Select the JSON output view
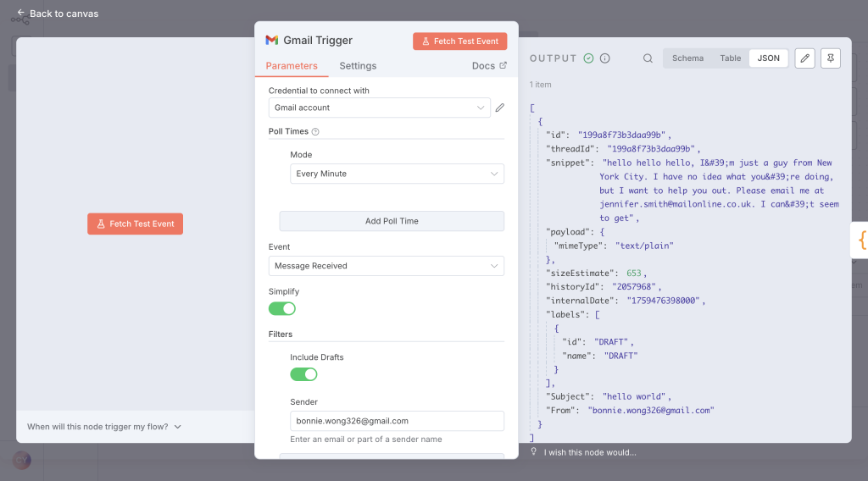The width and height of the screenshot is (868, 481). 768,58
